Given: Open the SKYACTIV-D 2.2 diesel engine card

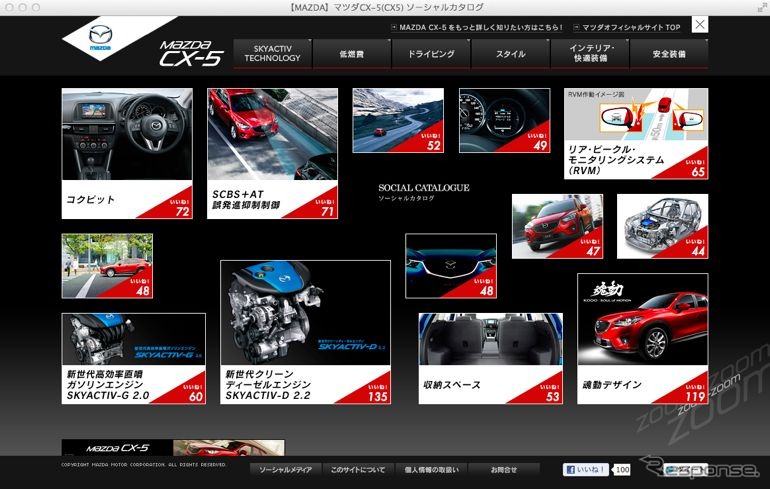Looking at the screenshot, I should tap(305, 332).
